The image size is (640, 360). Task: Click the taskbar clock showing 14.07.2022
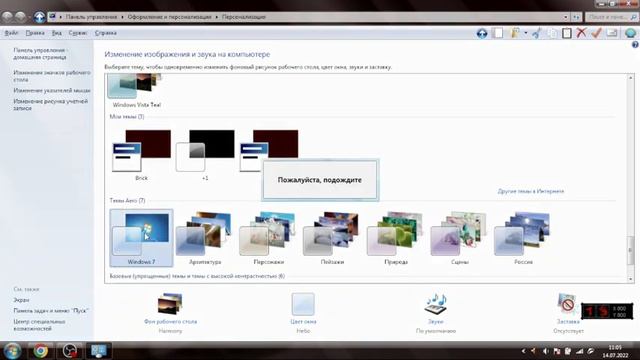615,351
